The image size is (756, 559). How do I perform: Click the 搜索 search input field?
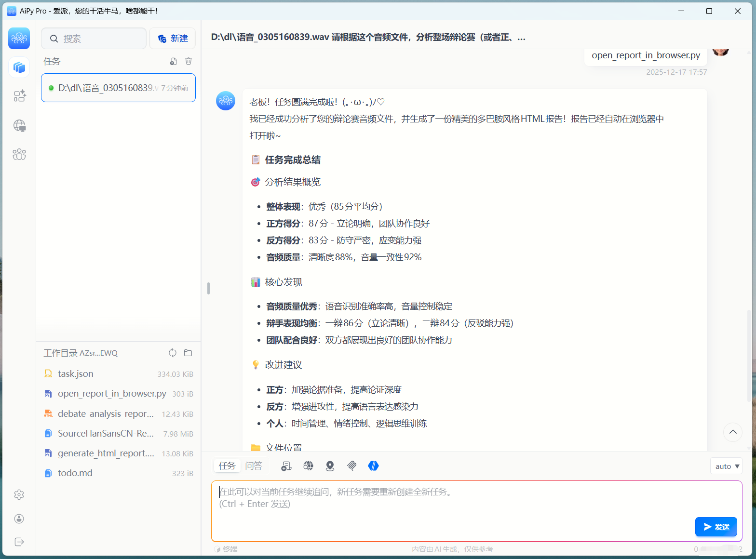(94, 39)
